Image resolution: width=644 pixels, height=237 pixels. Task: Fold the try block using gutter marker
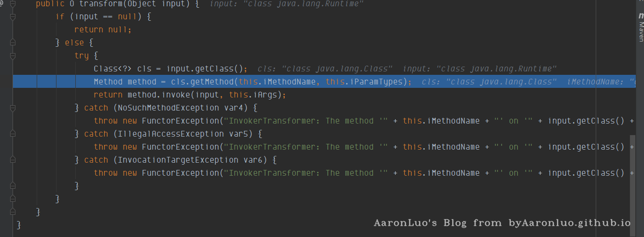[13, 56]
